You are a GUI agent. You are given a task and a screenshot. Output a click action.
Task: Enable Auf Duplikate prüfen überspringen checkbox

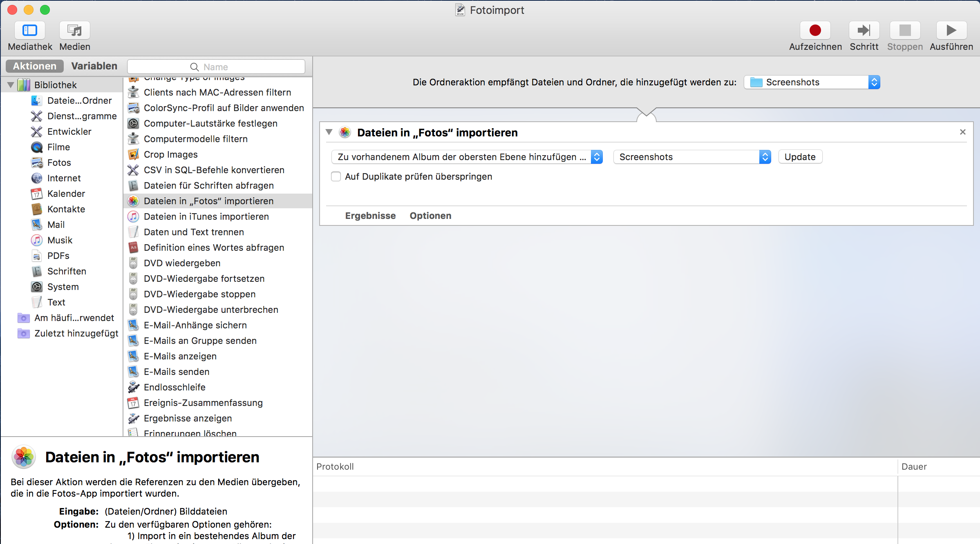point(336,176)
